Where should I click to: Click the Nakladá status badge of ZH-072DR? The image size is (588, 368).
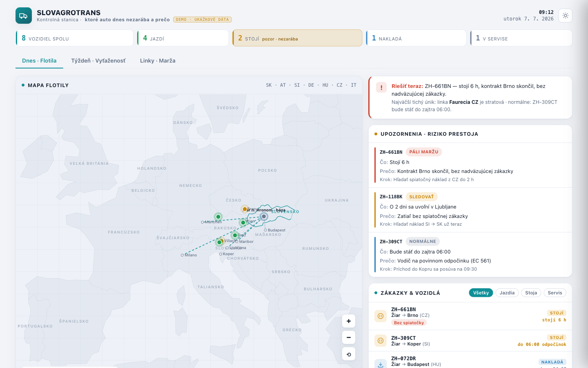[x=552, y=362]
